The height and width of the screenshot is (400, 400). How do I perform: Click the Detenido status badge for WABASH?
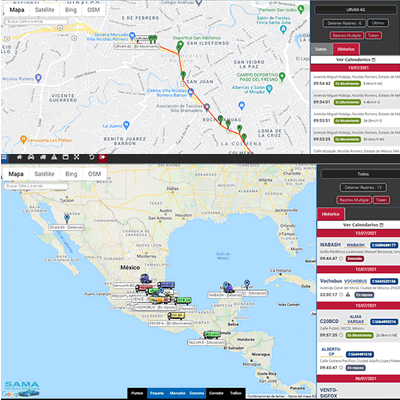tap(355, 258)
